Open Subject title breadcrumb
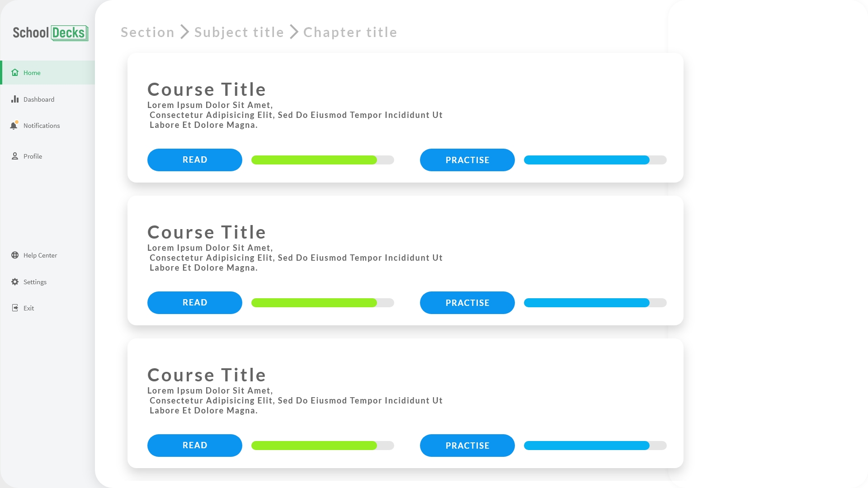Image resolution: width=868 pixels, height=488 pixels. click(239, 33)
